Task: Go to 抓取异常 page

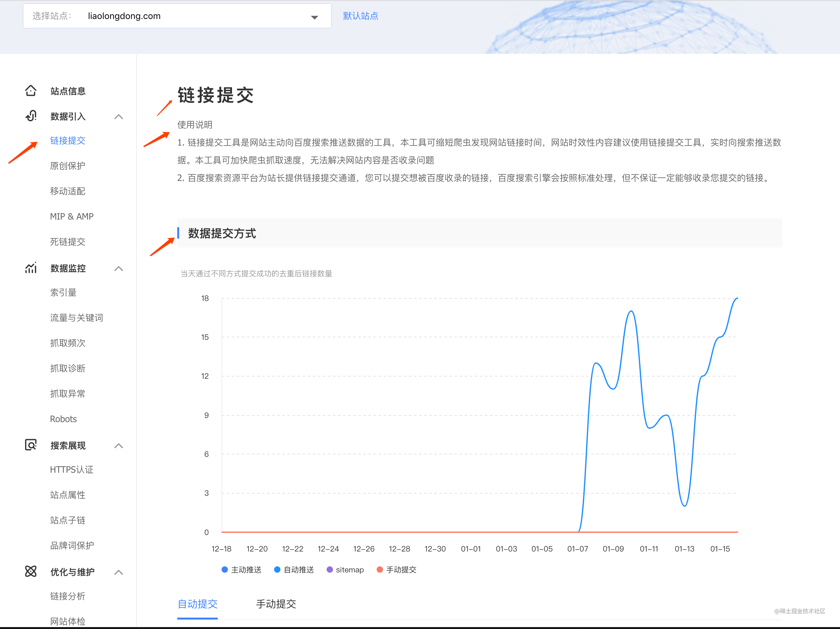Action: (x=68, y=394)
